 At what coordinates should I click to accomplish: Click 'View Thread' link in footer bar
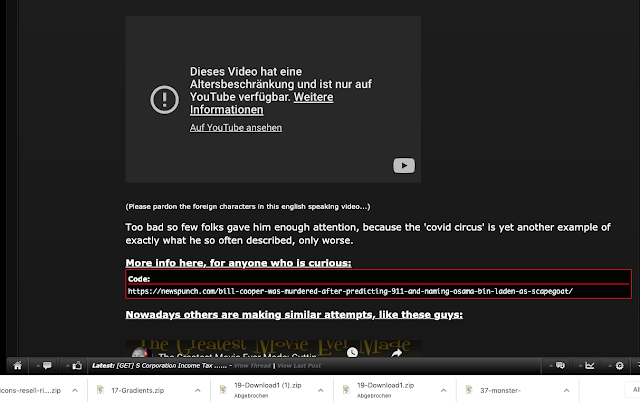252,366
